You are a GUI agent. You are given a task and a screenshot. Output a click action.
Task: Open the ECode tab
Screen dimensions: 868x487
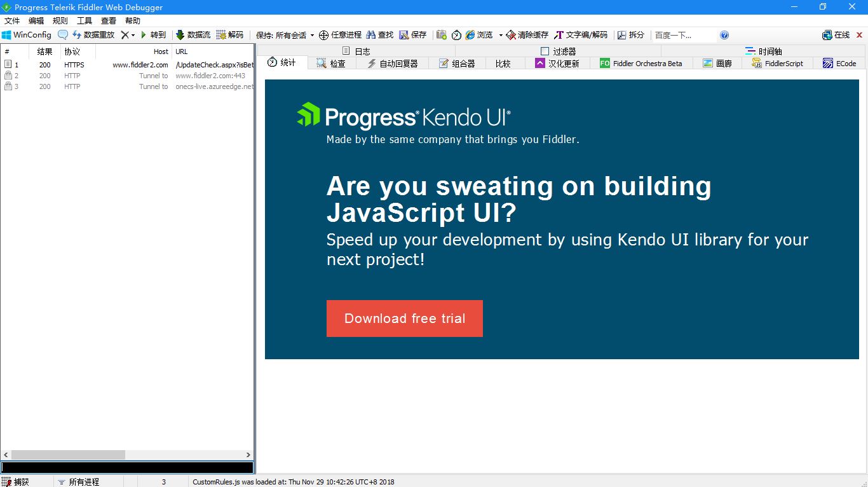click(840, 63)
